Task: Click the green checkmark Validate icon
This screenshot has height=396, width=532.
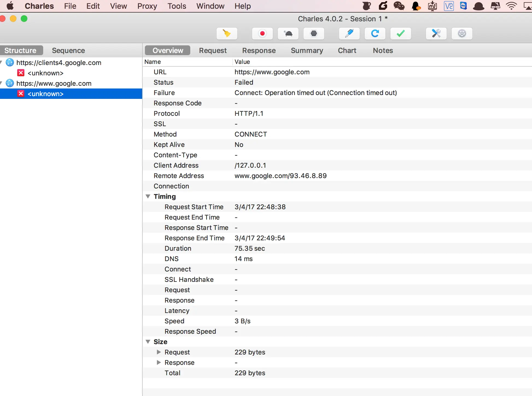Action: click(401, 34)
